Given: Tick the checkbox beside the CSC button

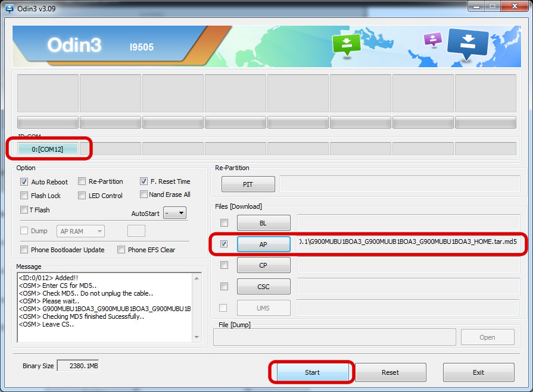Looking at the screenshot, I should [x=224, y=287].
